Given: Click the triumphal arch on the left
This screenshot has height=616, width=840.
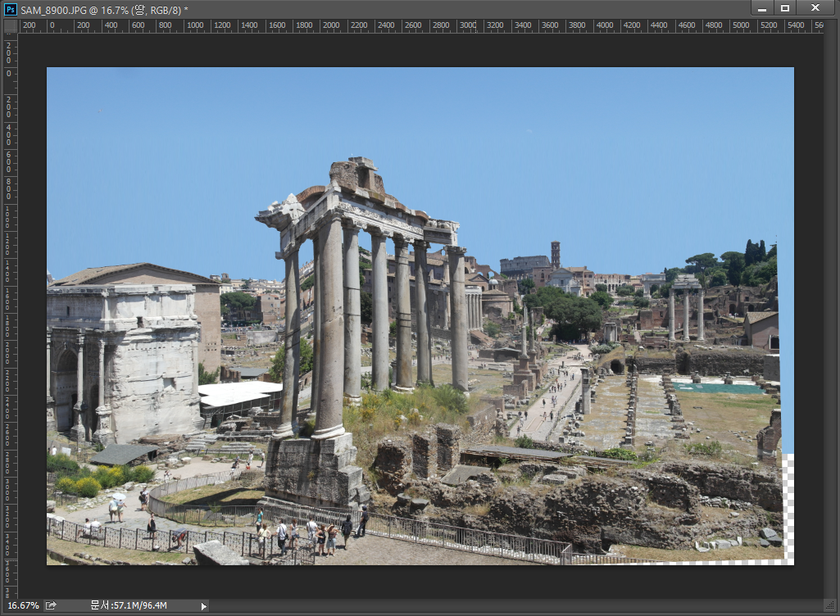Looking at the screenshot, I should (x=123, y=360).
